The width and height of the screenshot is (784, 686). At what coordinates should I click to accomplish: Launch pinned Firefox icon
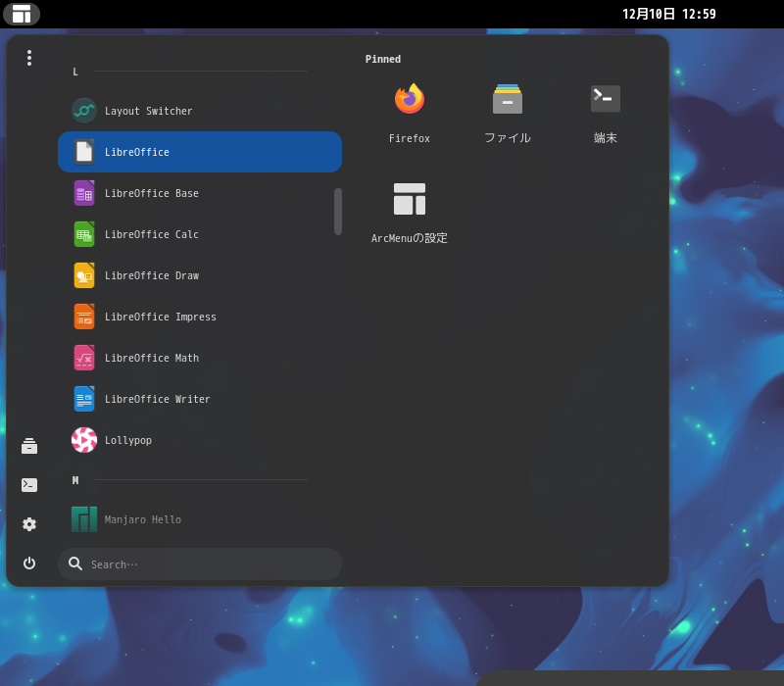[410, 99]
